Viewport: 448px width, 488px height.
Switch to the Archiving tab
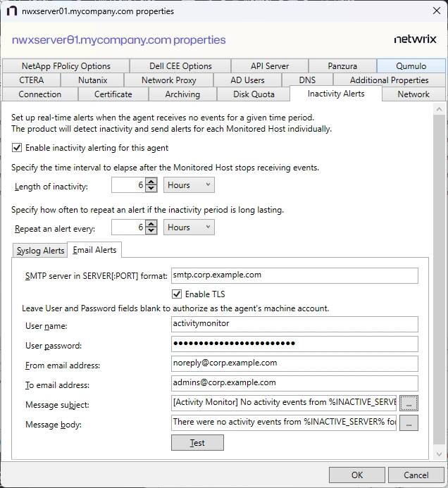tap(182, 94)
